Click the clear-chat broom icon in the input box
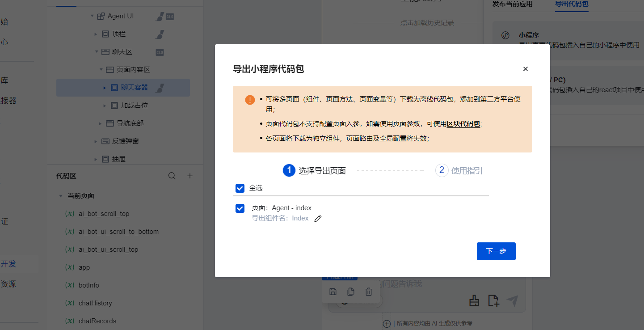Viewport: 644px width, 330px height. [x=474, y=301]
